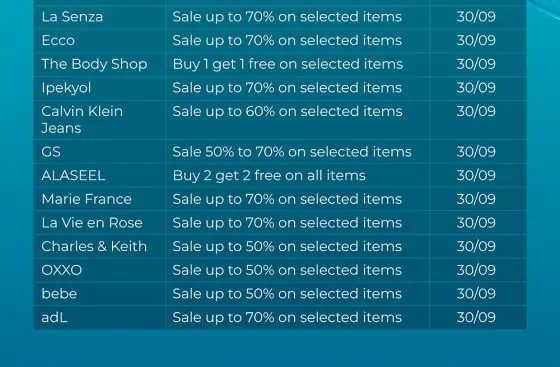
Task: Click the OXXO row 30/09 date
Action: tap(476, 270)
